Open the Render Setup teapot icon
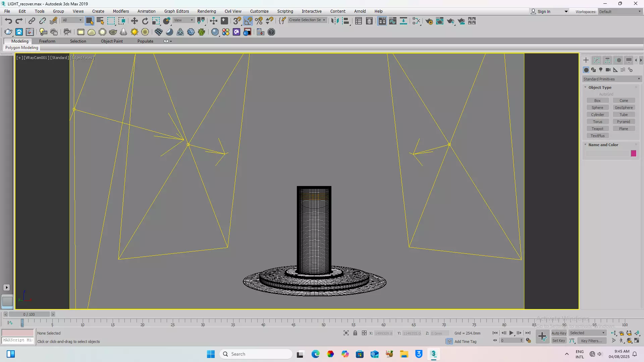The height and width of the screenshot is (362, 644). click(429, 21)
